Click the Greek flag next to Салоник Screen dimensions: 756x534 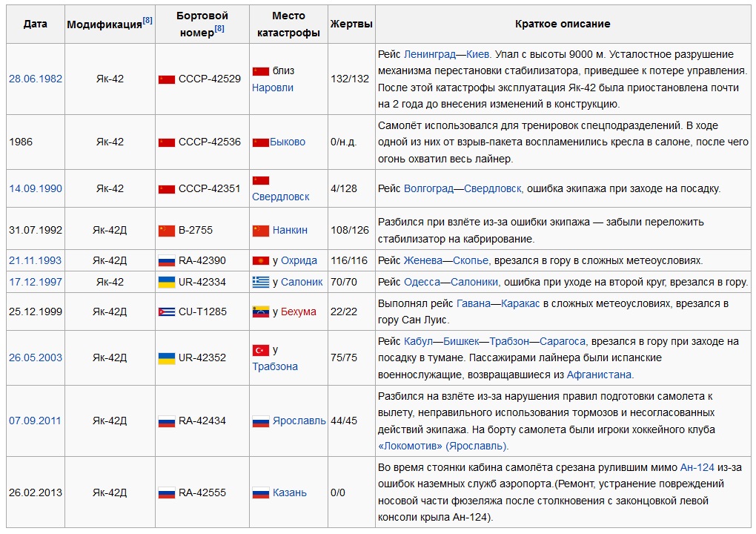click(x=260, y=282)
